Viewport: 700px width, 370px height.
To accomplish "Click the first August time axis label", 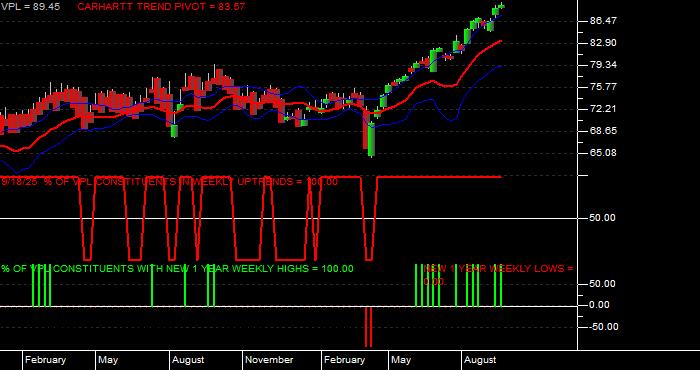I will tap(188, 360).
